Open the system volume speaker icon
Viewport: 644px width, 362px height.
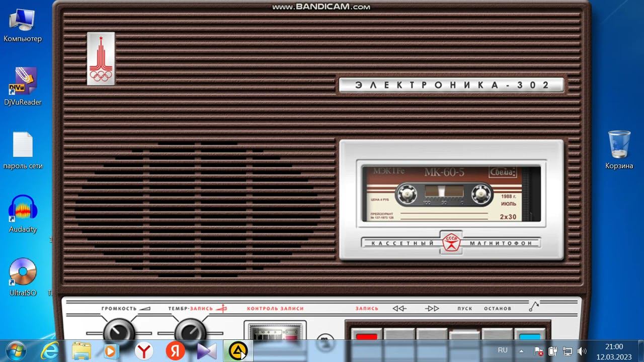click(x=582, y=351)
